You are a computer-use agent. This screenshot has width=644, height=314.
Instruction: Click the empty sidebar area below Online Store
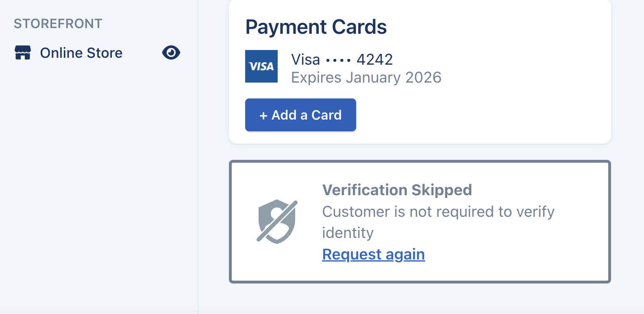pyautogui.click(x=98, y=183)
